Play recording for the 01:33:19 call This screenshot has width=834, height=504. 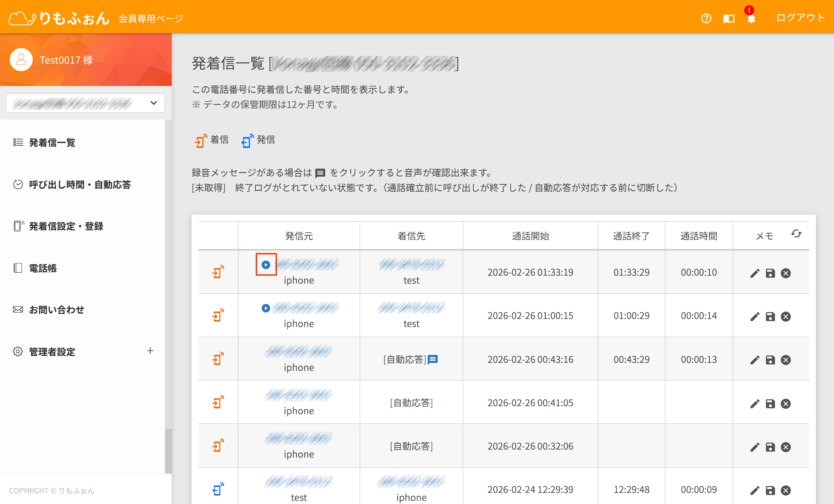266,265
